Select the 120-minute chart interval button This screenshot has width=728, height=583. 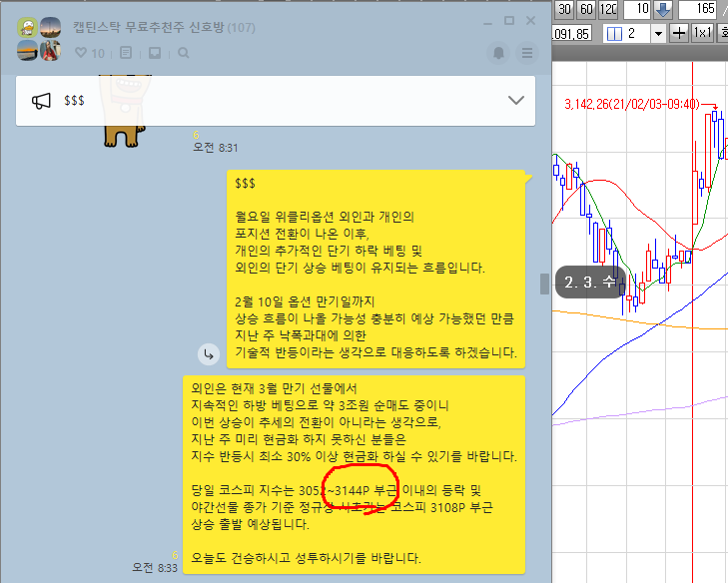pyautogui.click(x=608, y=9)
